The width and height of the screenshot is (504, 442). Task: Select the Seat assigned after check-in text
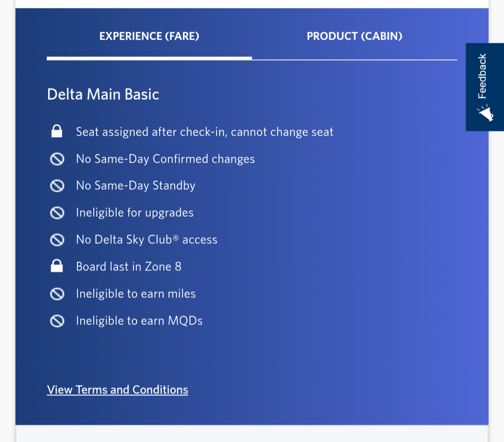click(204, 132)
